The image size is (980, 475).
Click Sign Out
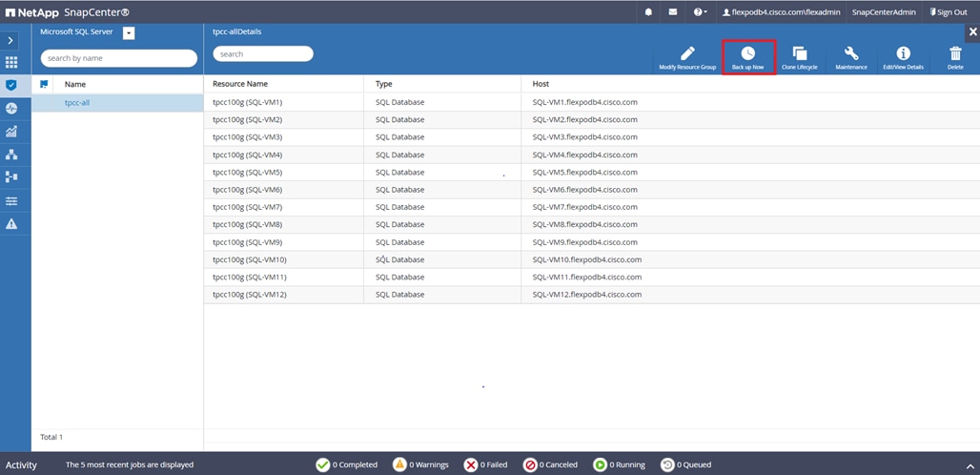point(949,11)
